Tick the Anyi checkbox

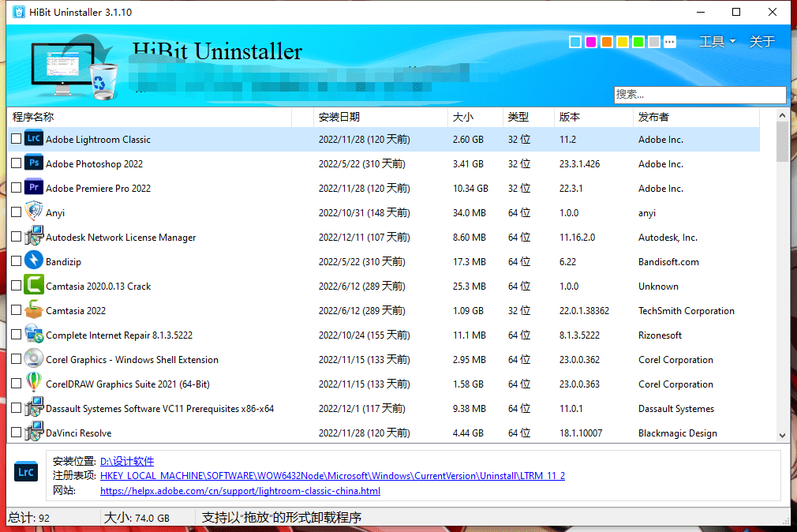point(17,212)
